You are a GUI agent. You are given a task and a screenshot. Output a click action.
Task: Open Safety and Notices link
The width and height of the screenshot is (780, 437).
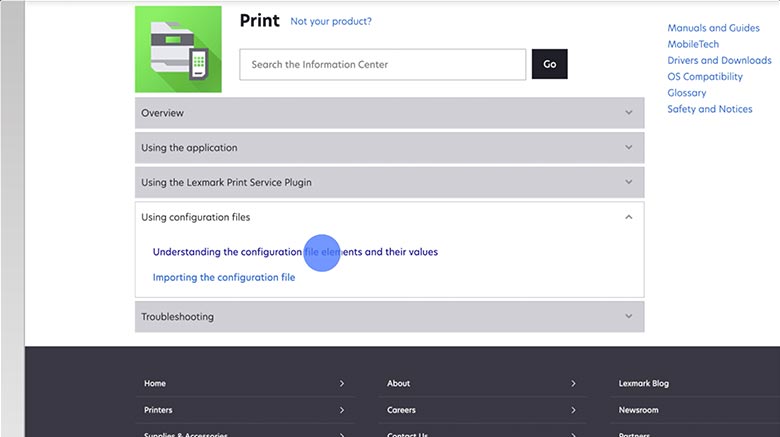point(709,109)
